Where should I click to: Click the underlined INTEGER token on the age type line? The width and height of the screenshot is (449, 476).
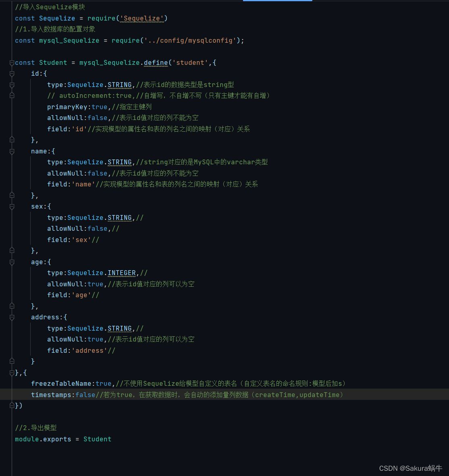click(121, 273)
